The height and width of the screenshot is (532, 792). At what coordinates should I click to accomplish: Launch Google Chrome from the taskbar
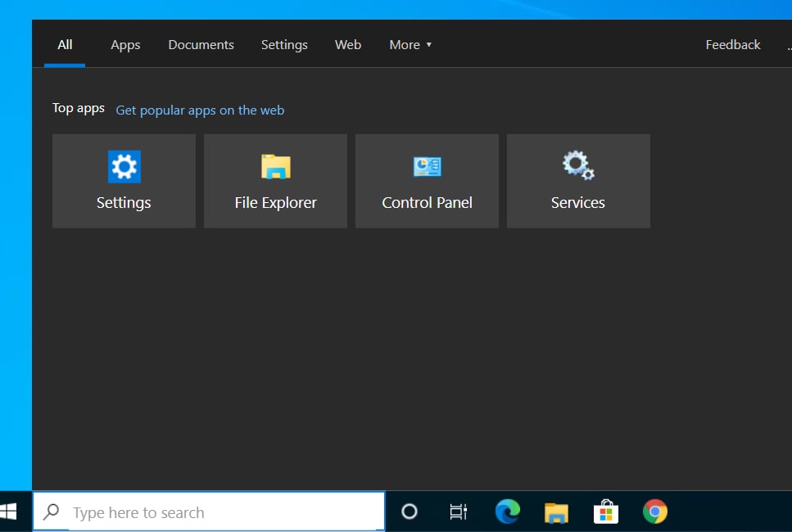tap(654, 512)
